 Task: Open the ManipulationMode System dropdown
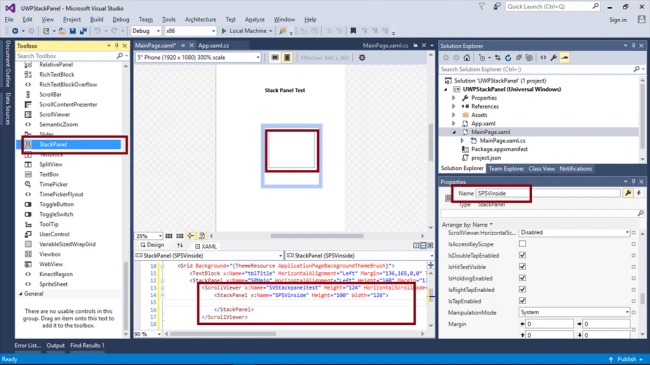tap(574, 312)
